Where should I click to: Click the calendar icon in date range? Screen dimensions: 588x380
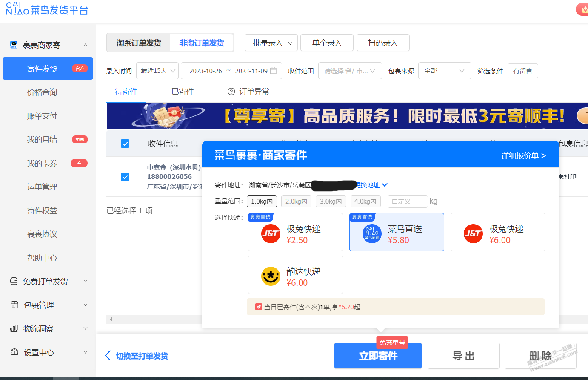pos(274,71)
